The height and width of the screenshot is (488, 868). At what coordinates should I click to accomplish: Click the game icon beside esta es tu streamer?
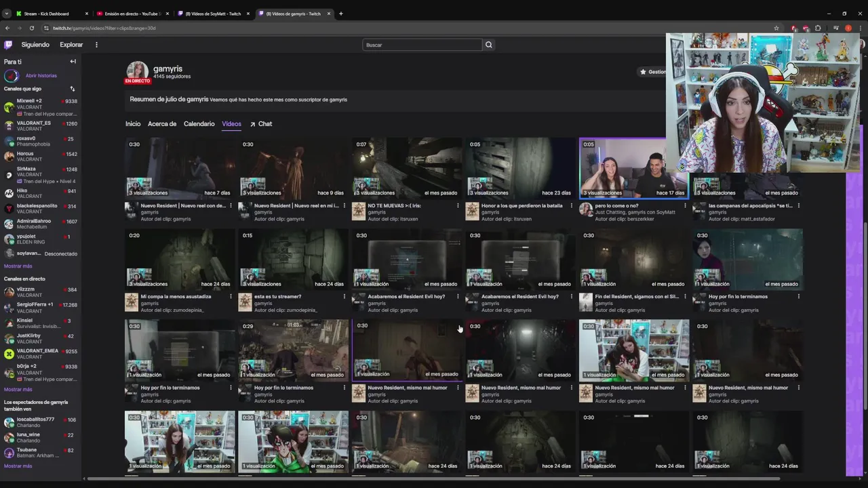(x=245, y=302)
